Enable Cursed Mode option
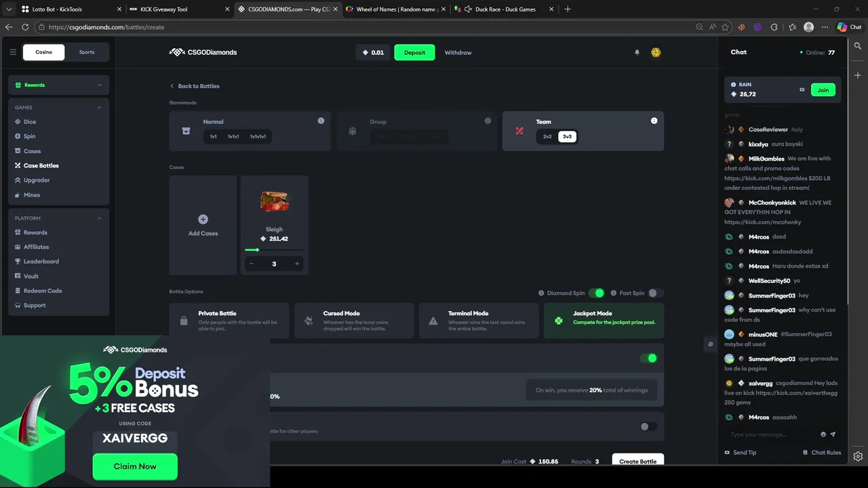The height and width of the screenshot is (488, 868). click(x=354, y=321)
